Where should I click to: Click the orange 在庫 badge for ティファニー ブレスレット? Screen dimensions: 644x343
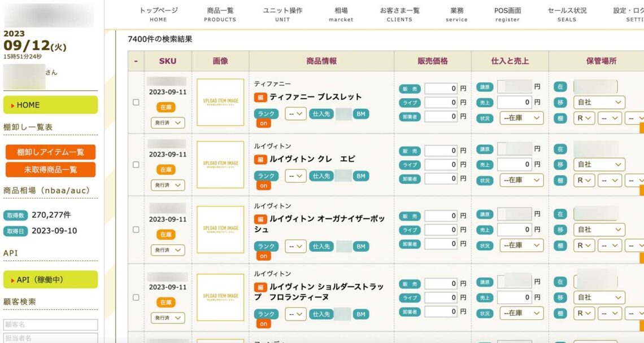[166, 107]
